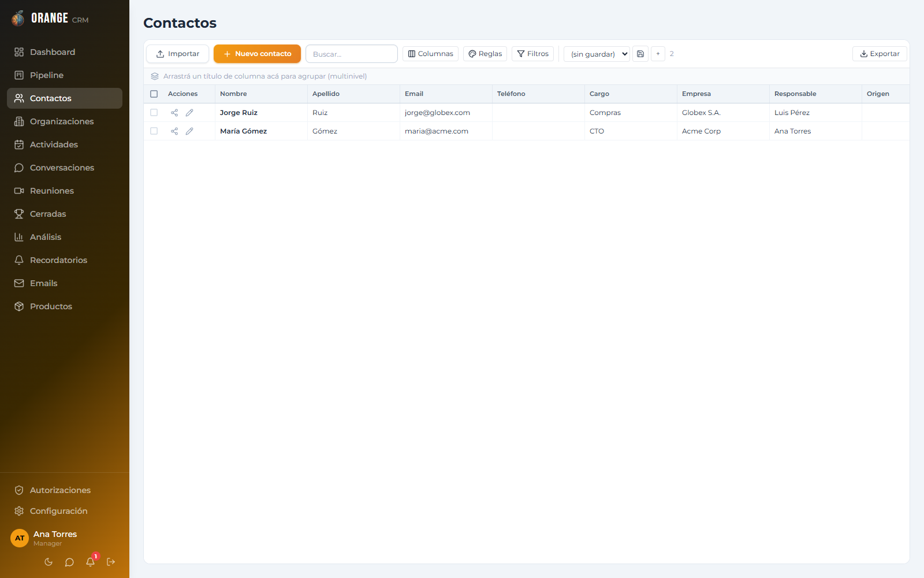Click the plus add view button
Image resolution: width=924 pixels, height=578 pixels.
point(658,54)
